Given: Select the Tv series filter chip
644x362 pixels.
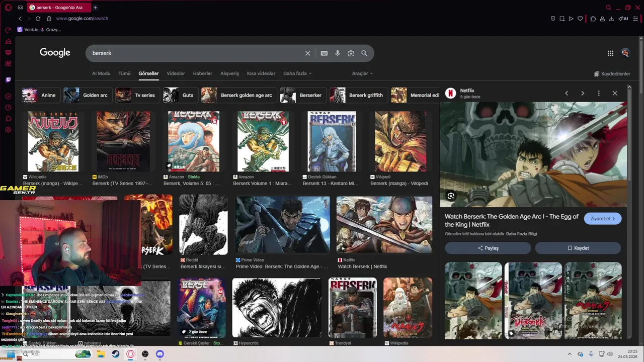Looking at the screenshot, I should (137, 95).
